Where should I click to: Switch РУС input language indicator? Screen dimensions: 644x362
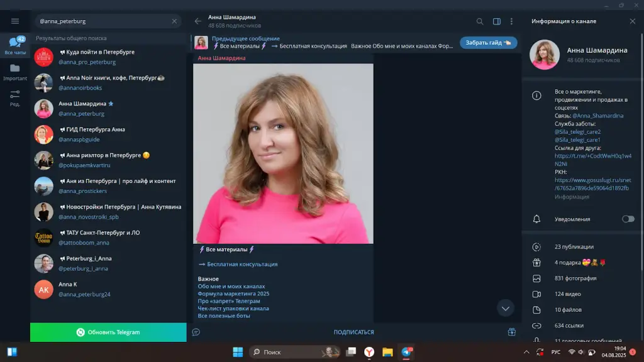pyautogui.click(x=556, y=352)
